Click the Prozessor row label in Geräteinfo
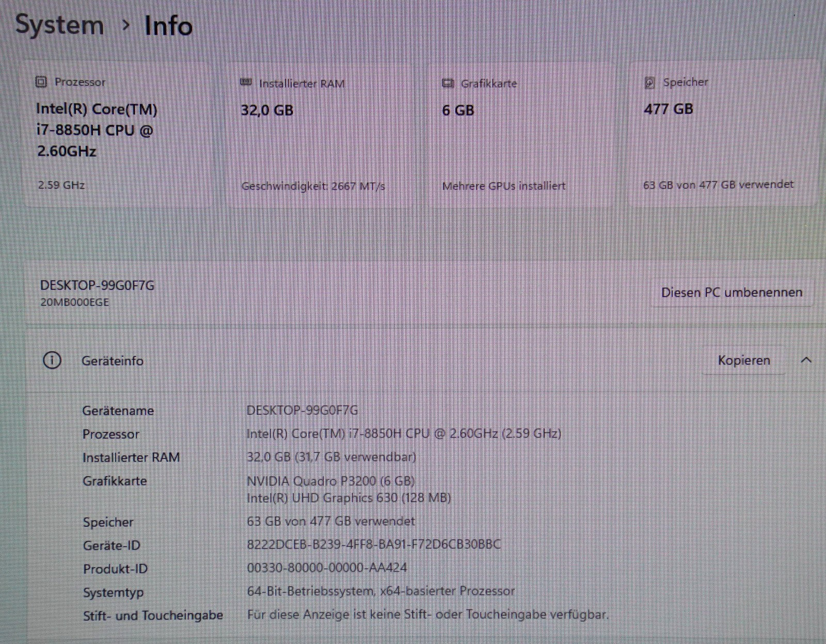Viewport: 826px width, 644px height. pos(110,434)
